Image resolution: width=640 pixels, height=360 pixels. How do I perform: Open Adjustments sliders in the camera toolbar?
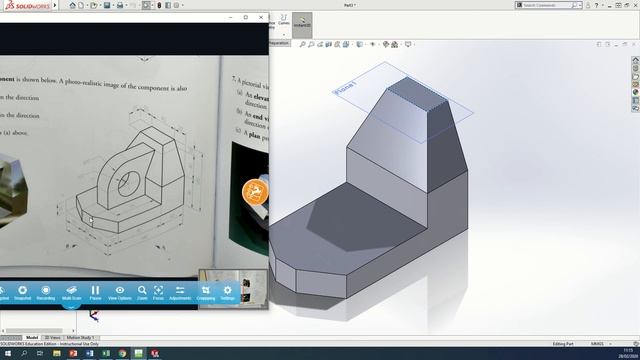(180, 293)
